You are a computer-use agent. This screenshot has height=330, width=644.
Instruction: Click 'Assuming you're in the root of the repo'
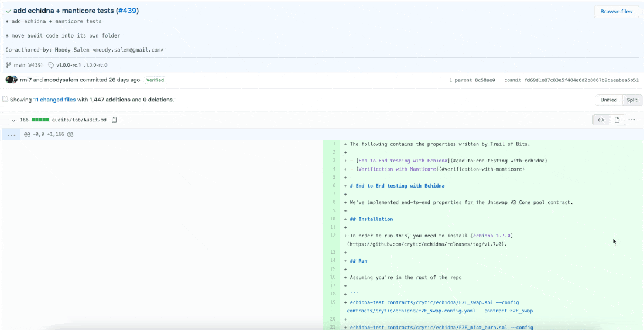tap(406, 277)
